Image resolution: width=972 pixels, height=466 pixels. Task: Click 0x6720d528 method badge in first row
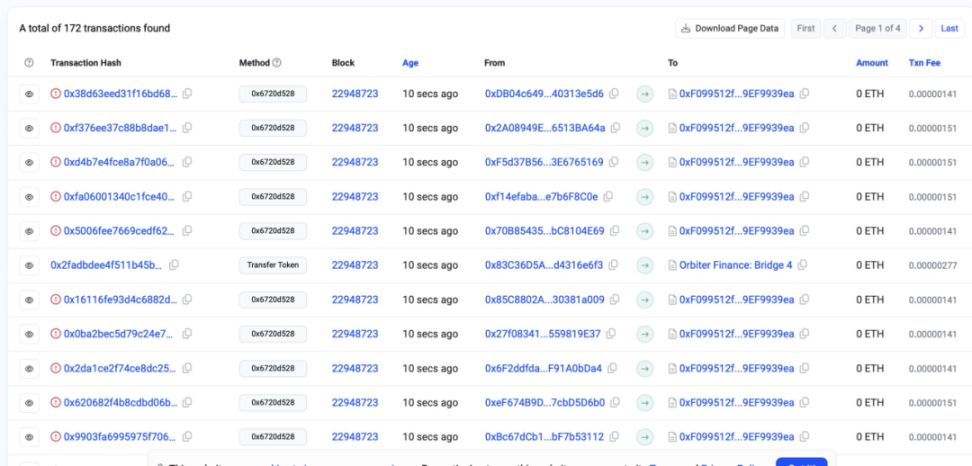(272, 94)
